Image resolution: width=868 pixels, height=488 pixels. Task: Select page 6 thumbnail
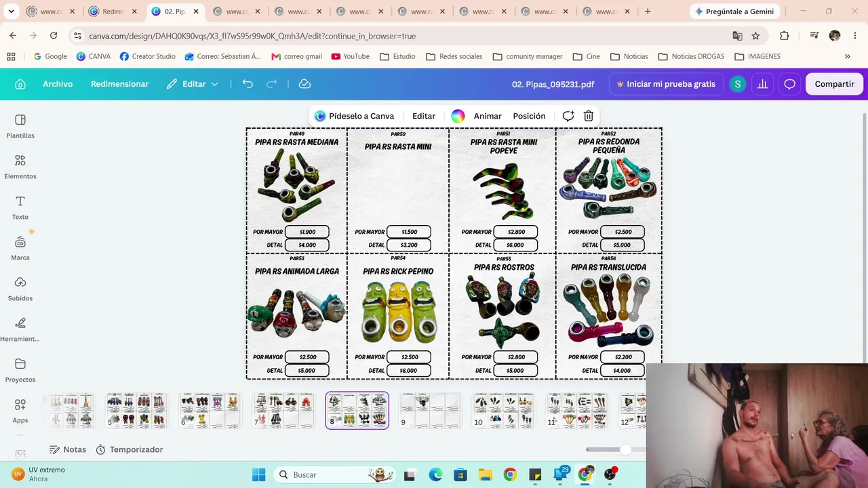click(x=210, y=411)
